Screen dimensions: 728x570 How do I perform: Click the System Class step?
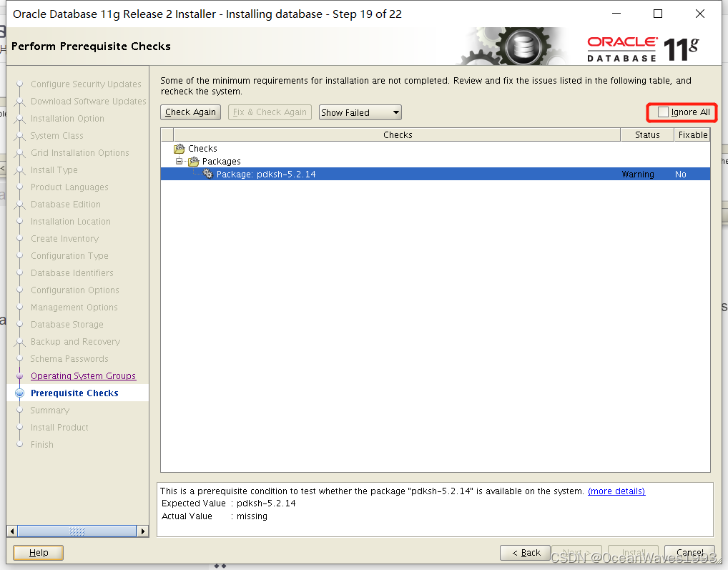(56, 136)
